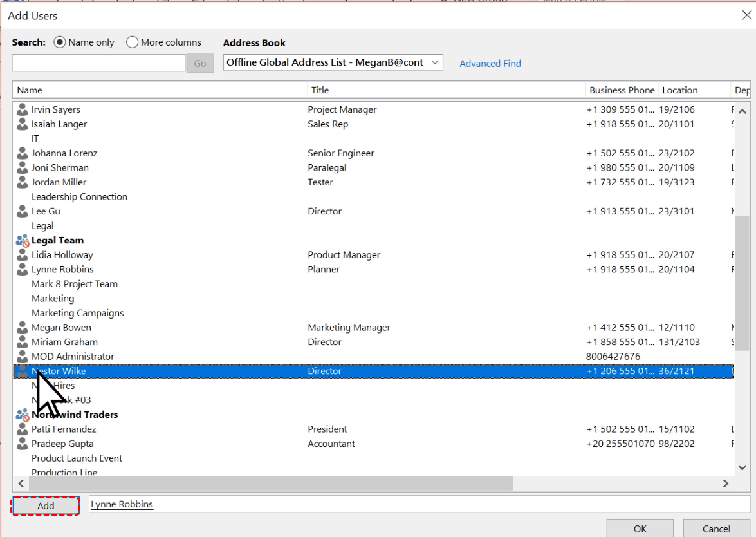Click the group icon beside Legal Team
Viewport: 756px width, 537px height.
(23, 241)
